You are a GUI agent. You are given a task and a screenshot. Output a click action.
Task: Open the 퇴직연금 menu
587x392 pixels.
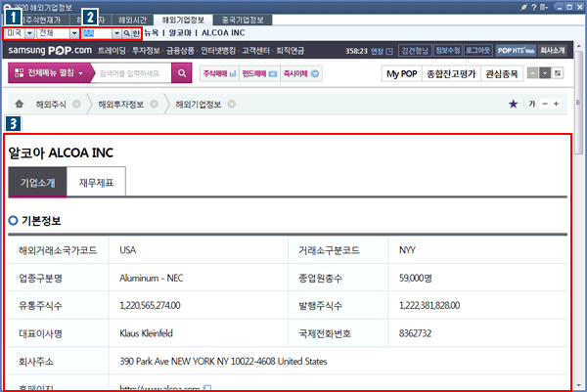point(291,51)
